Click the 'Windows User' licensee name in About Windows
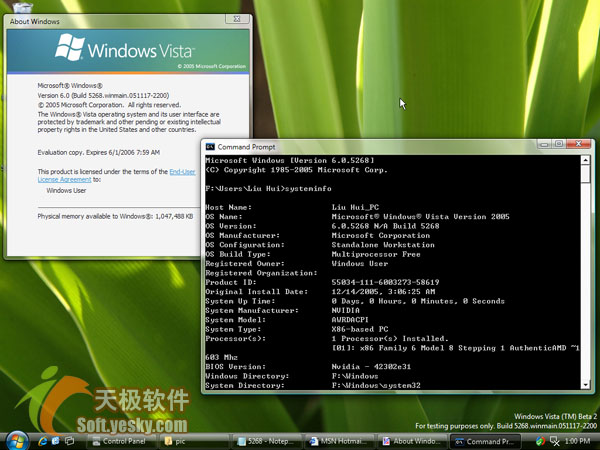Viewport: 600px width, 450px height. pyautogui.click(x=66, y=190)
